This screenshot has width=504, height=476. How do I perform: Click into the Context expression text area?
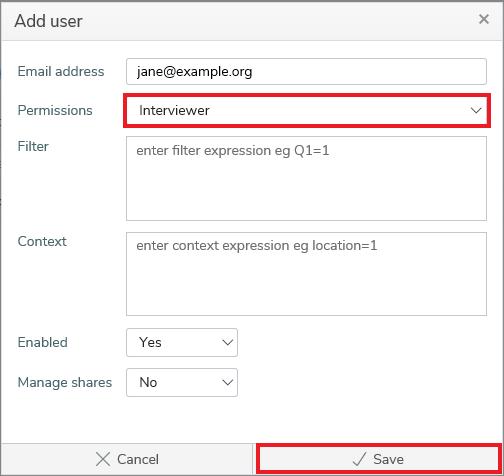point(306,274)
